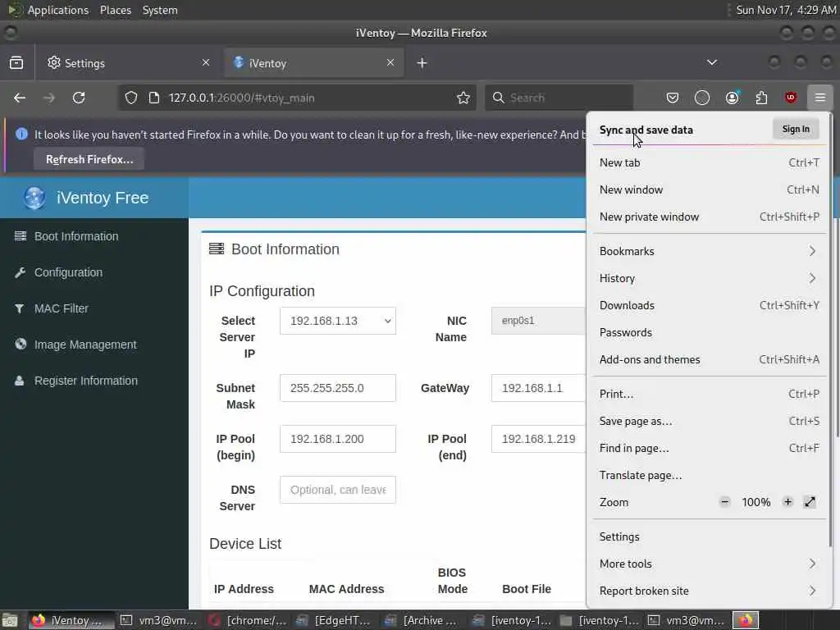Open Passwords from the menu

[710, 333]
